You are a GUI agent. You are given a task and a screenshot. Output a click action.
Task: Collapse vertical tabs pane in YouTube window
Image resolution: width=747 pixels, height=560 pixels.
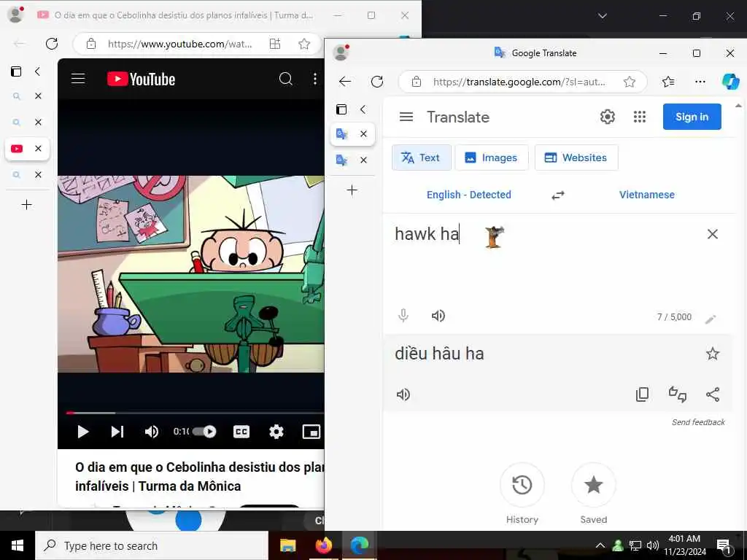coord(38,71)
